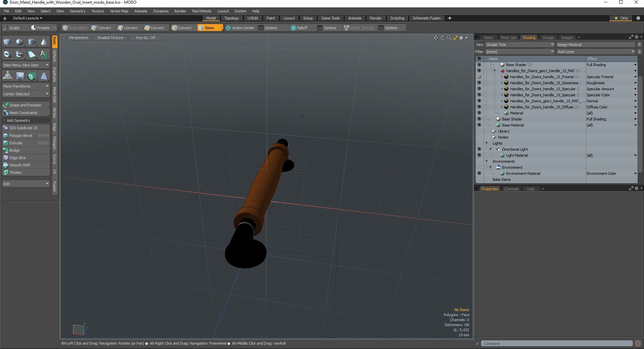Click the Shaded Texture viewport style
The width and height of the screenshot is (644, 349).
[x=110, y=38]
